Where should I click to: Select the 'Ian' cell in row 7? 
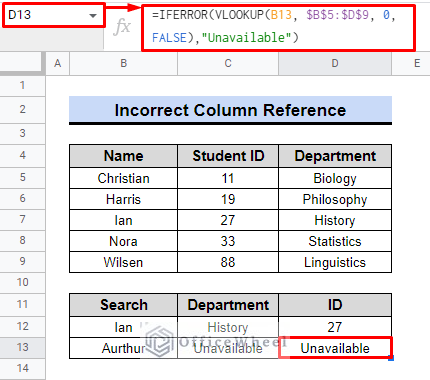point(124,220)
